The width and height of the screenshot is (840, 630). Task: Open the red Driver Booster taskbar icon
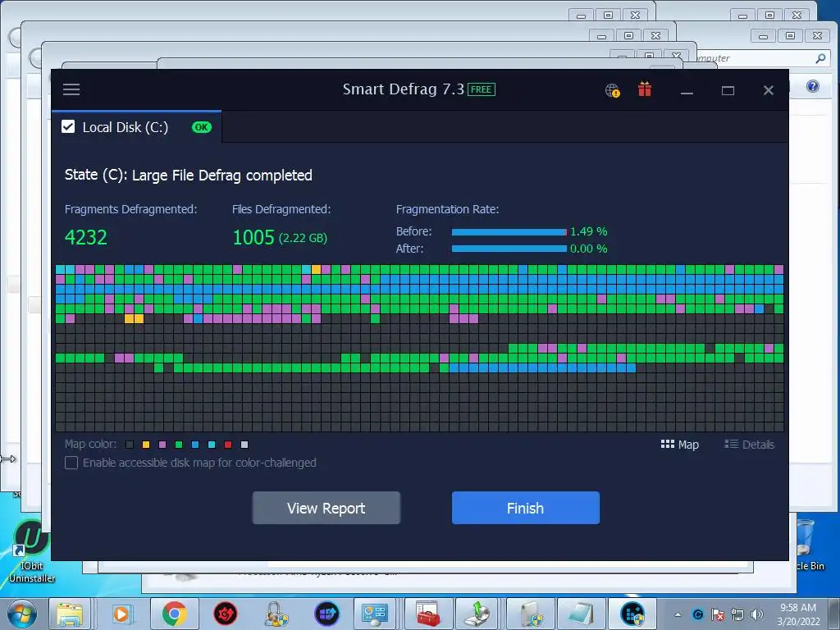click(226, 614)
